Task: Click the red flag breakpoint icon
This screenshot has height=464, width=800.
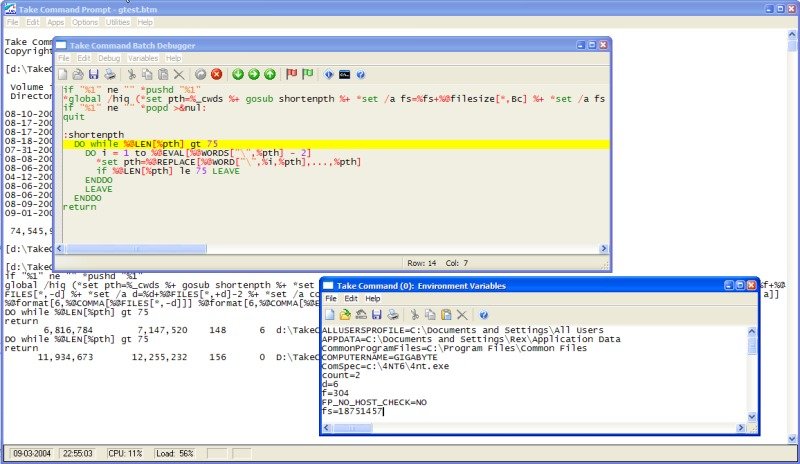Action: click(x=291, y=75)
